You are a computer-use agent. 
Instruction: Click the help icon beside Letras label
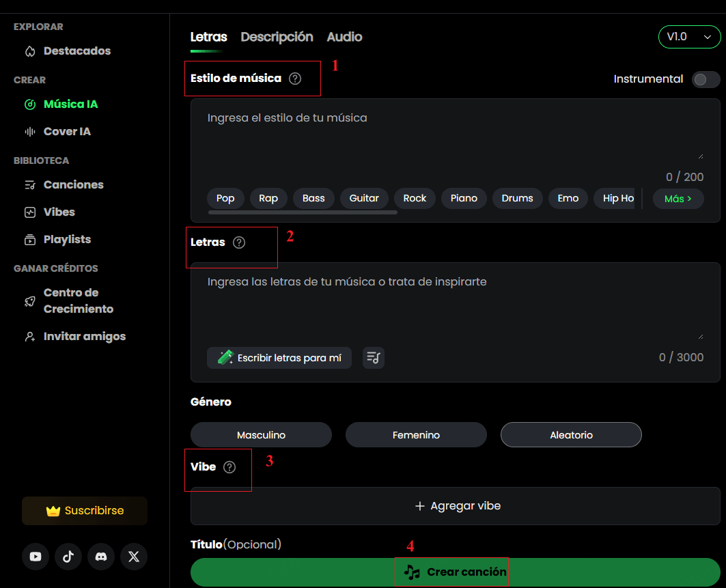(239, 242)
